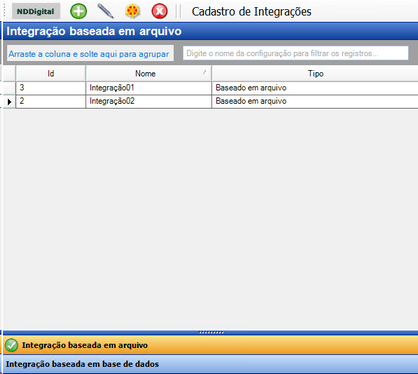
Task: Open Integração baseada em arquivo navigation pane
Action: coord(211,345)
